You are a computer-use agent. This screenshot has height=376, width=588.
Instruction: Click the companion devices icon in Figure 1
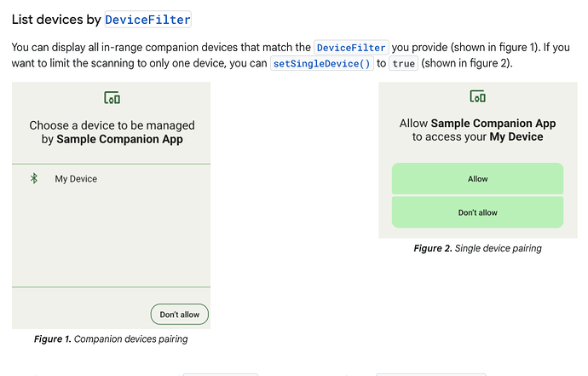112,98
